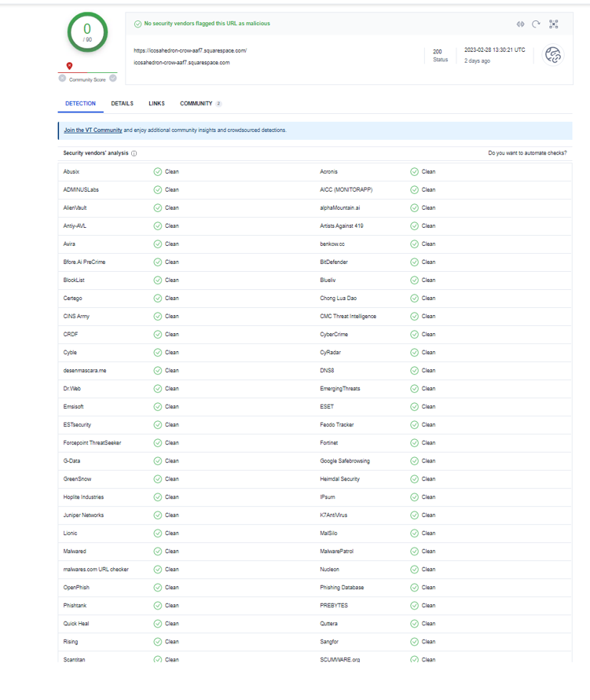Click the downvote icon left of Community Score

coord(62,78)
